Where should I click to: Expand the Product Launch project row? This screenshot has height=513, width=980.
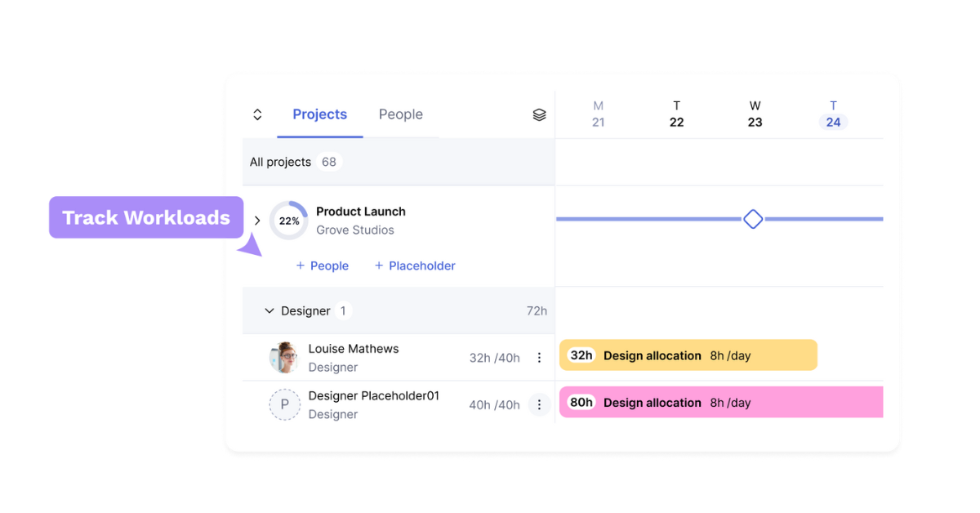(x=257, y=221)
